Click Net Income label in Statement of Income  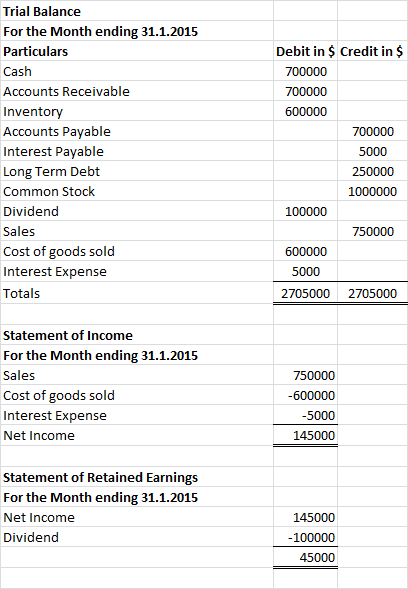pos(39,435)
